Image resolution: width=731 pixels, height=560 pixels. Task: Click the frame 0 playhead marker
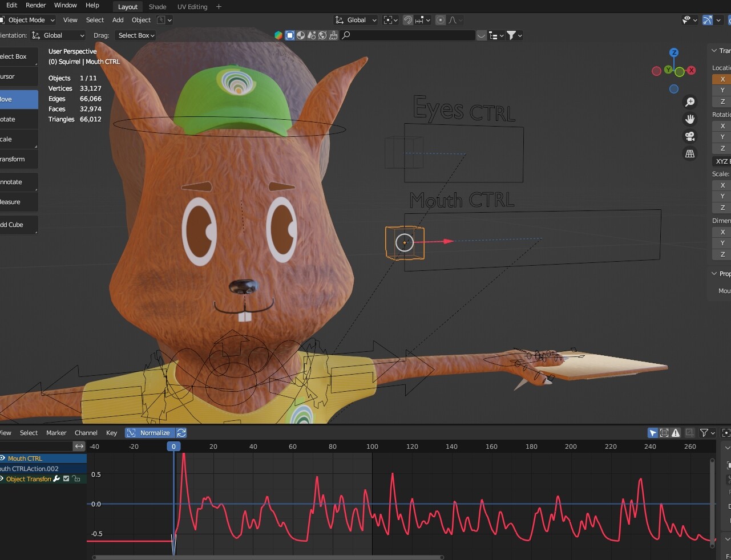[173, 447]
